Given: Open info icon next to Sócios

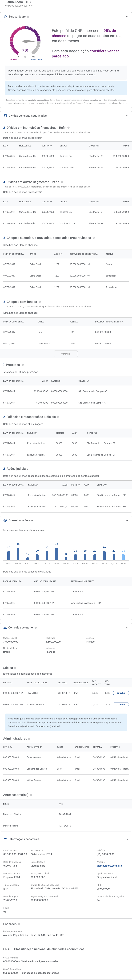Looking at the screenshot, I should tap(15, 668).
